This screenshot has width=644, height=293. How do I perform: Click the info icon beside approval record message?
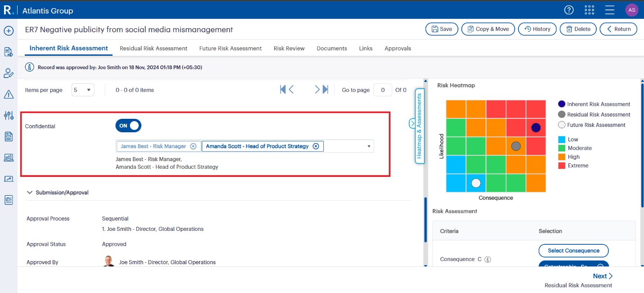click(x=30, y=67)
